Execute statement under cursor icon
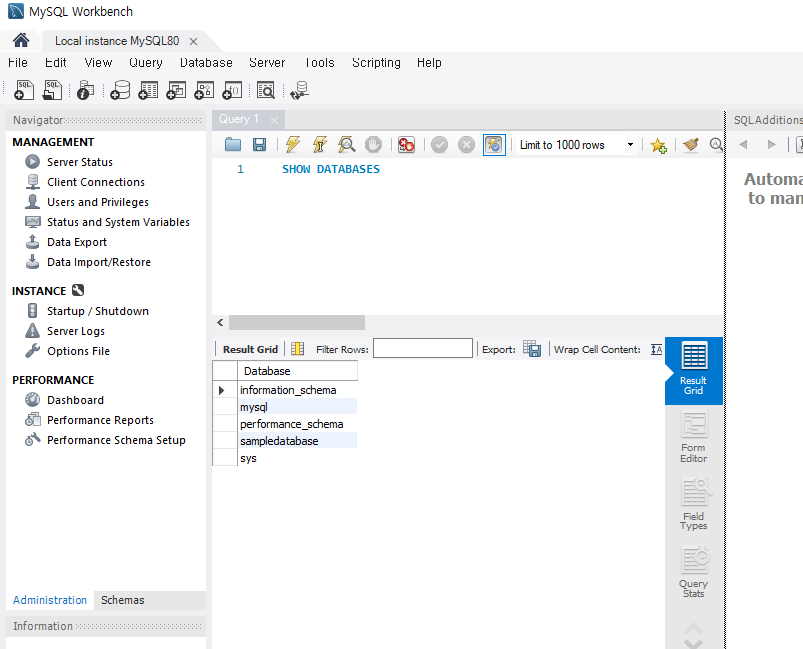Screen dimensions: 803x649 point(320,145)
